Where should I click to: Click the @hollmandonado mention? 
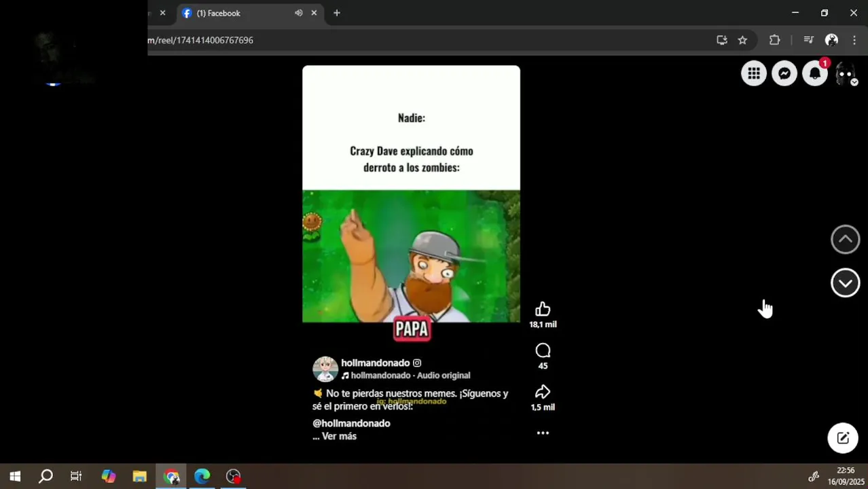point(351,423)
